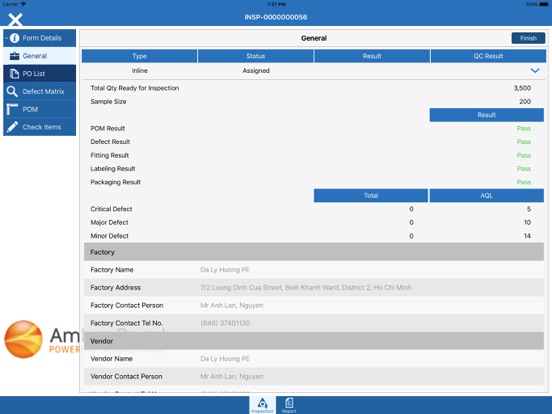
Task: Expand the QC Result dropdown chevron
Action: coord(535,71)
